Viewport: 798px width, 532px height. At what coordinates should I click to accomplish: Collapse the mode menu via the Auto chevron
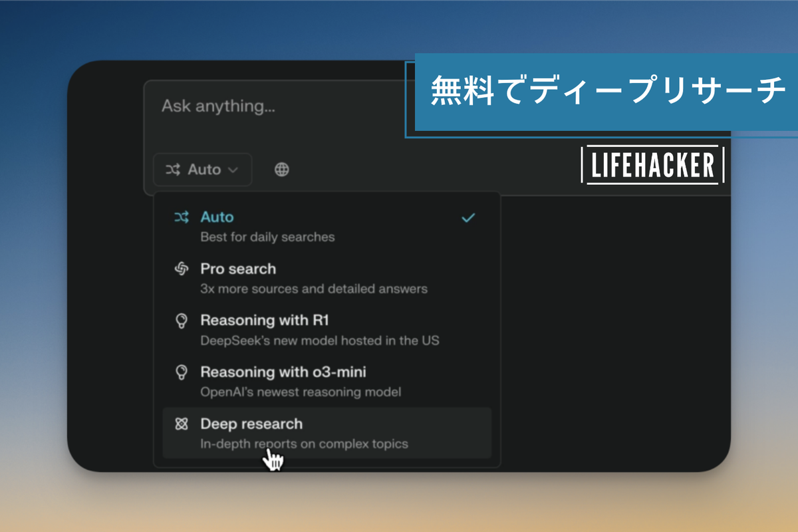pyautogui.click(x=233, y=170)
